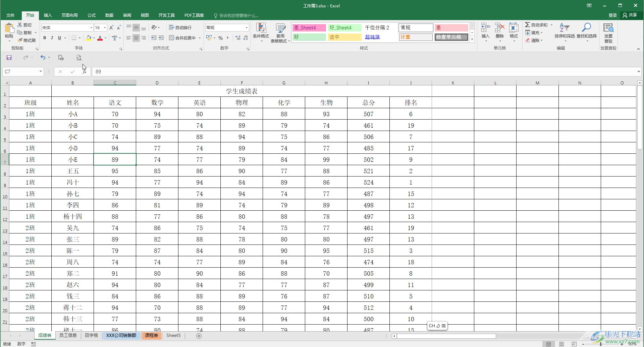
Task: Click the Print Preview magnifier icon
Action: [x=79, y=58]
